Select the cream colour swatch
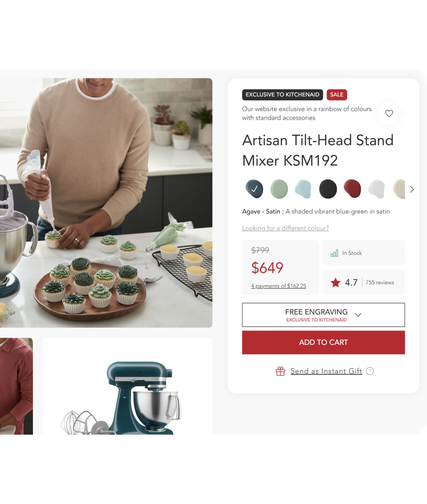 (399, 189)
